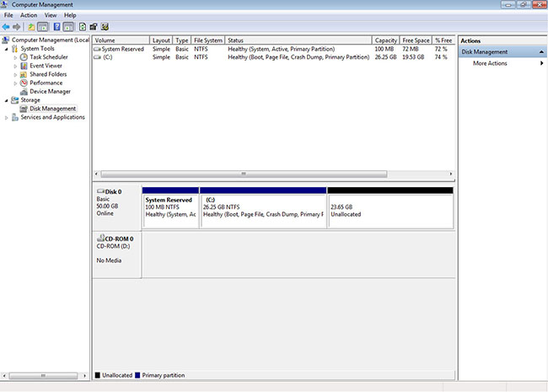This screenshot has width=548, height=392.
Task: Click the Disk 0 drive icon
Action: 100,191
